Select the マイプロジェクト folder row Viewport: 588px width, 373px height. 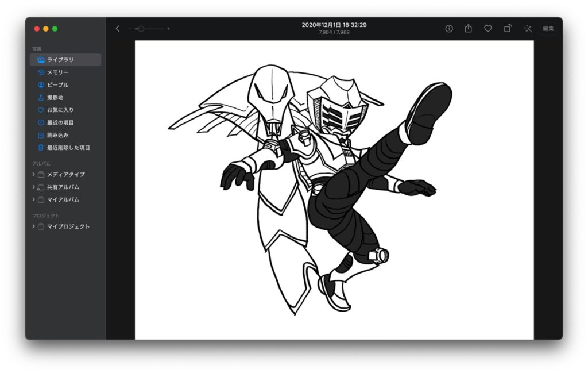[65, 226]
